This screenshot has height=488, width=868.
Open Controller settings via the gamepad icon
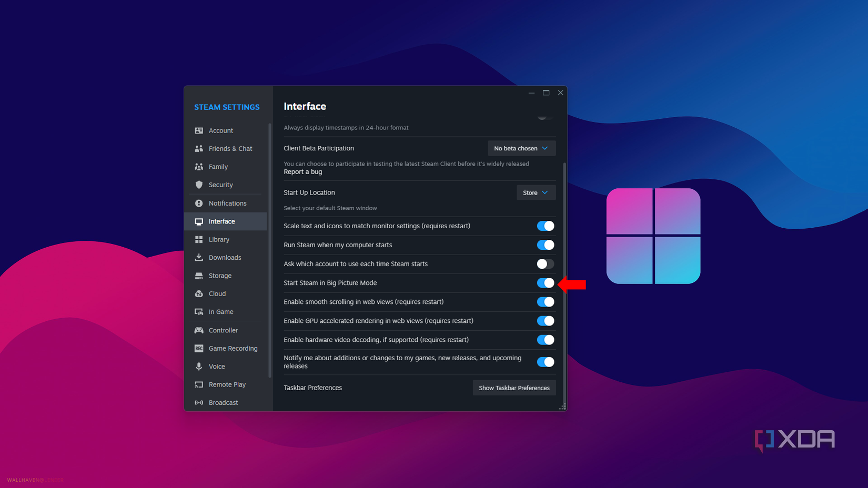click(199, 330)
